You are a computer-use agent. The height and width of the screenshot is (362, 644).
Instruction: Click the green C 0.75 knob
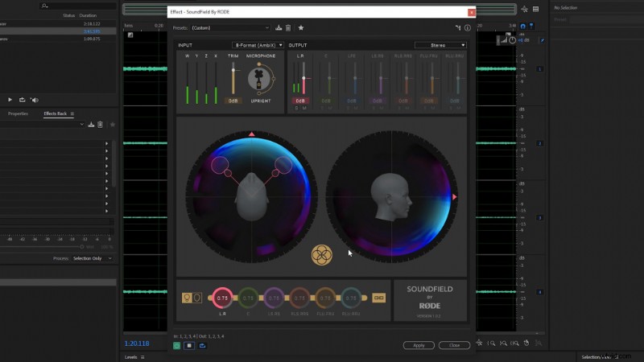[248, 298]
